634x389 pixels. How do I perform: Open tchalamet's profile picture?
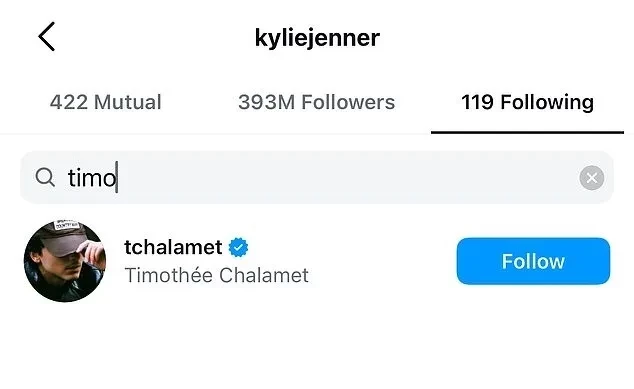coord(65,261)
